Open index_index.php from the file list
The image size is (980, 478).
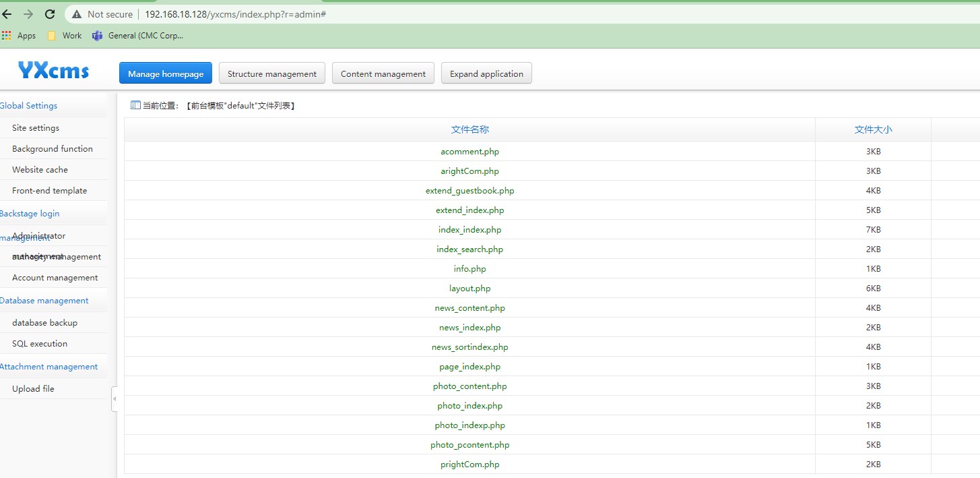coord(469,229)
